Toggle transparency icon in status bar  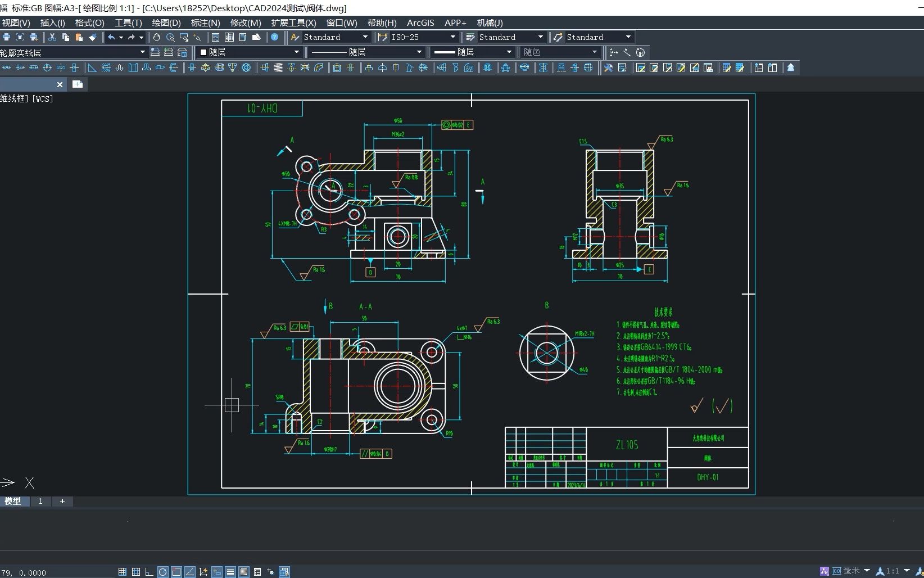click(244, 572)
